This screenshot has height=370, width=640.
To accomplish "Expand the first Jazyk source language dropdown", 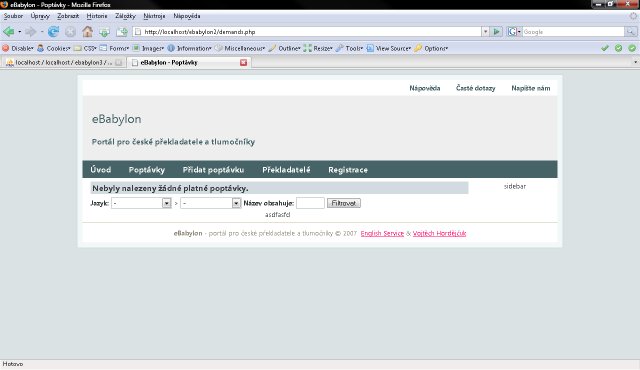I will click(x=141, y=203).
